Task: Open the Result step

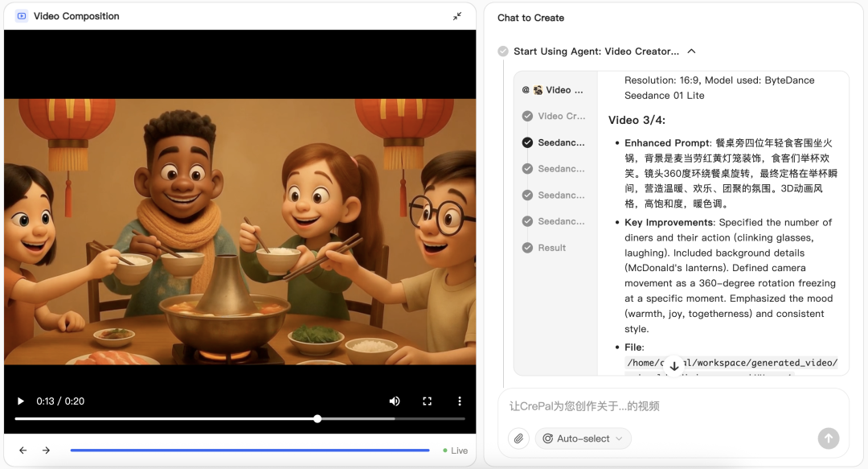Action: click(544, 248)
